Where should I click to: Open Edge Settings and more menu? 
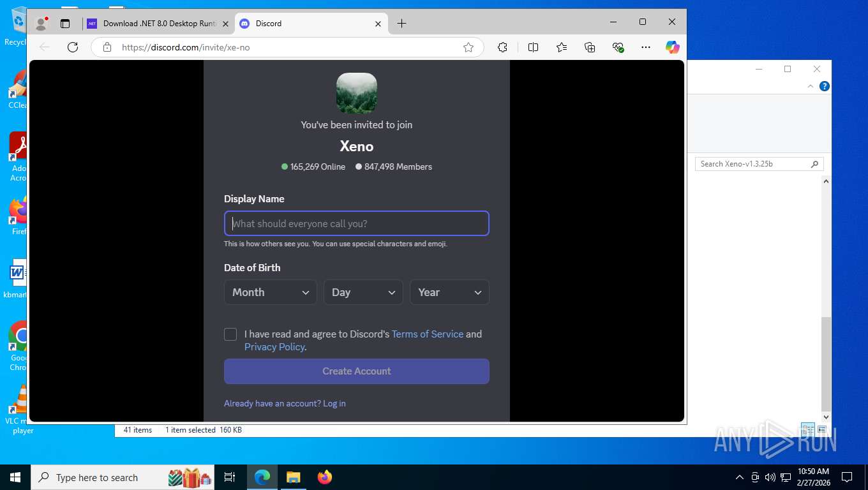[646, 47]
